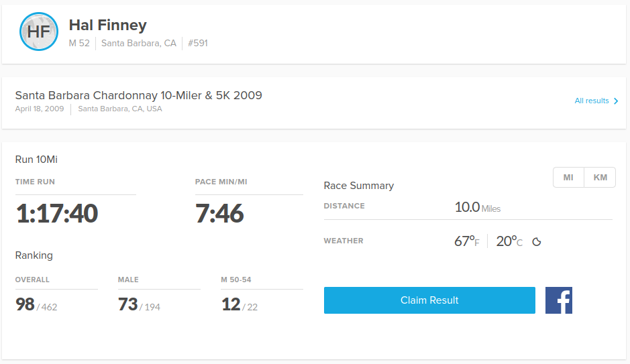Click the HF avatar circle
630x364 pixels.
39,32
